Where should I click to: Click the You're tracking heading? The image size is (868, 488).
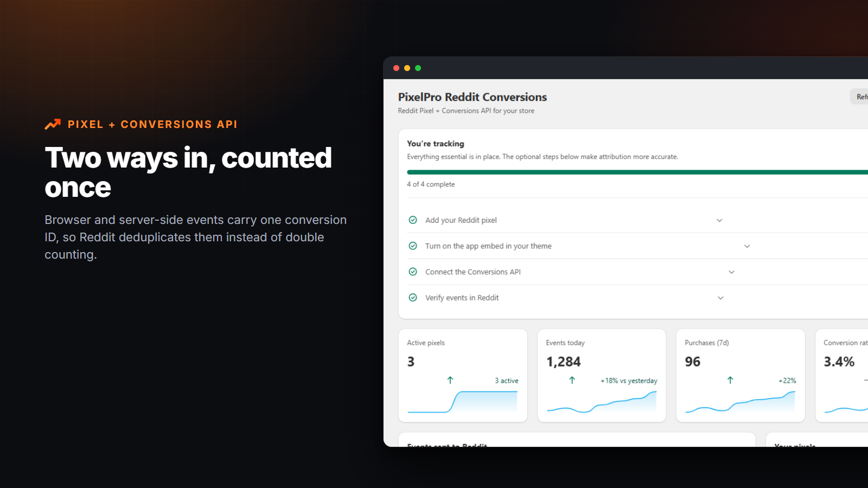click(x=436, y=144)
